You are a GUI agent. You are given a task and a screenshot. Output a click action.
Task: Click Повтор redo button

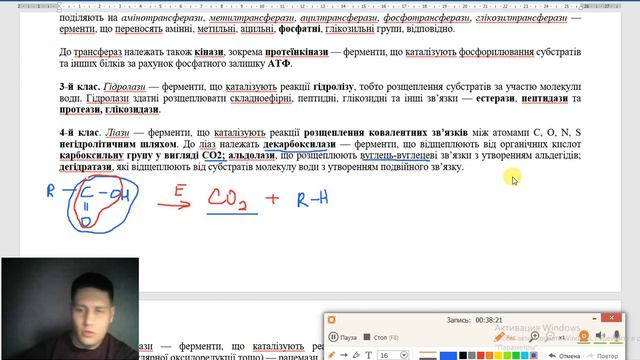point(602,356)
